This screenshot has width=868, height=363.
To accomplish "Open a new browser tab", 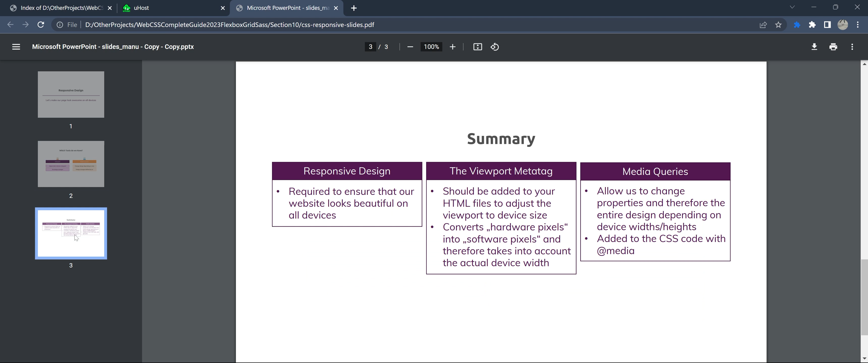I will tap(354, 8).
